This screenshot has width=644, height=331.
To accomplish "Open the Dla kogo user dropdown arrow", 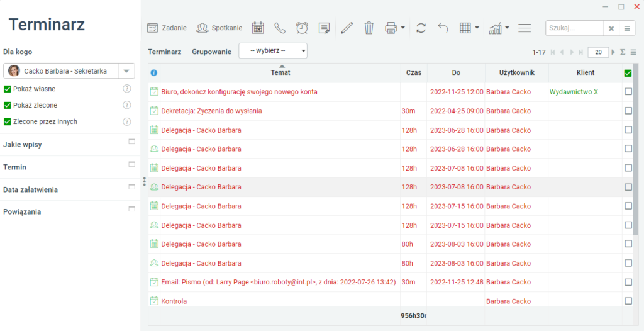I will click(126, 71).
